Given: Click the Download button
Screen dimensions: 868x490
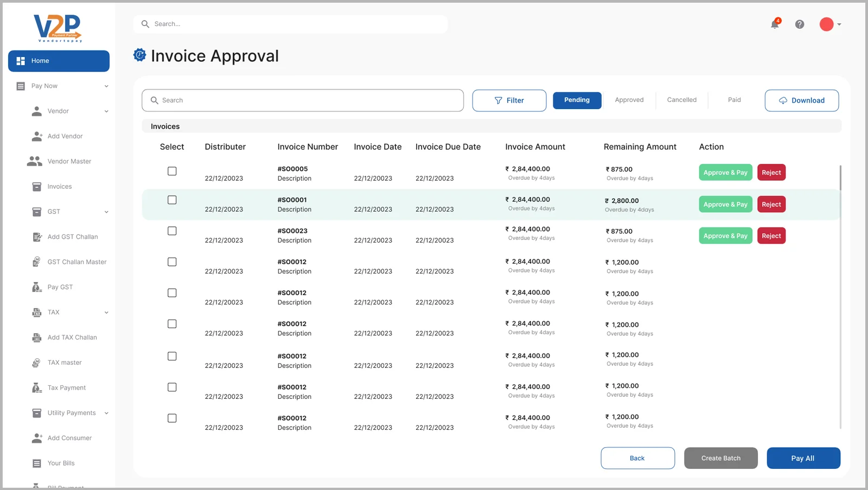Looking at the screenshot, I should coord(802,100).
